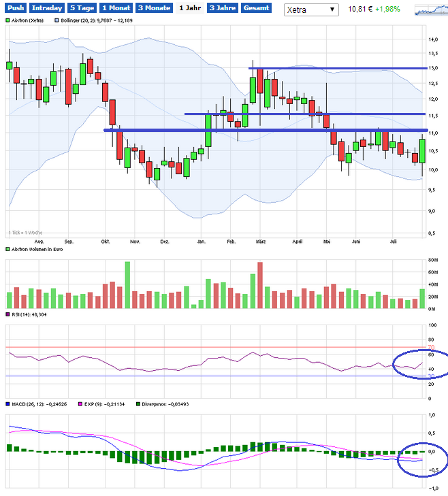Click the last green candle of the price chart

pyautogui.click(x=422, y=151)
